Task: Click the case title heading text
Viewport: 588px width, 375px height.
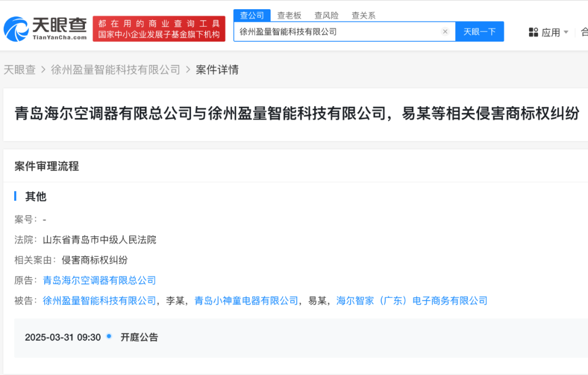Action: 297,113
